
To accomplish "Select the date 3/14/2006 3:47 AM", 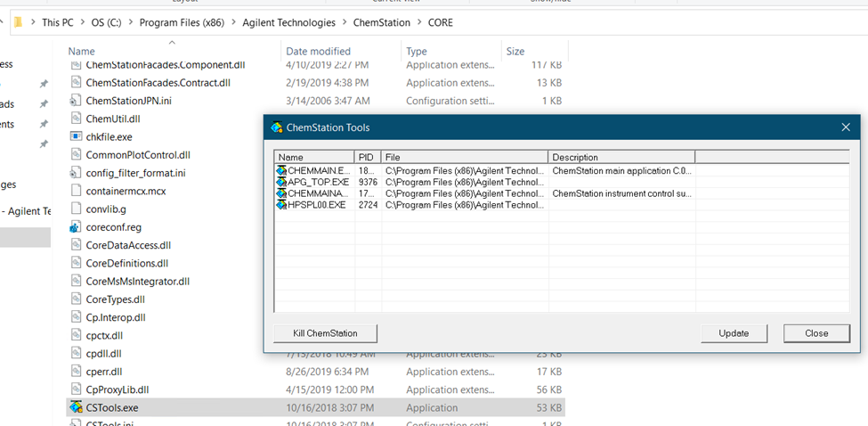I will (328, 101).
